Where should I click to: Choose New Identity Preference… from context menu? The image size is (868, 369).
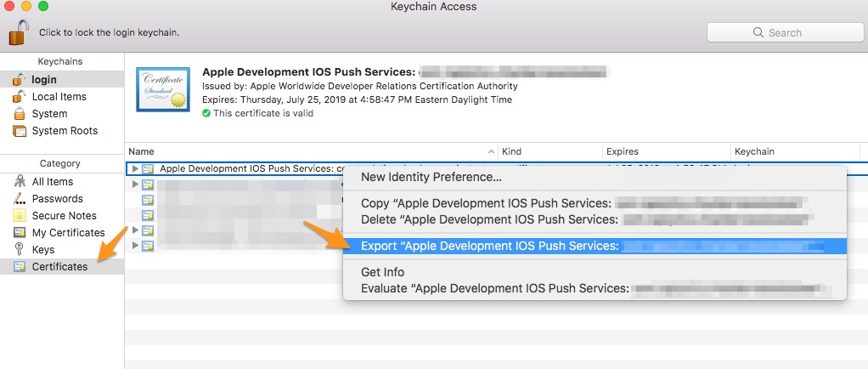coord(595,178)
